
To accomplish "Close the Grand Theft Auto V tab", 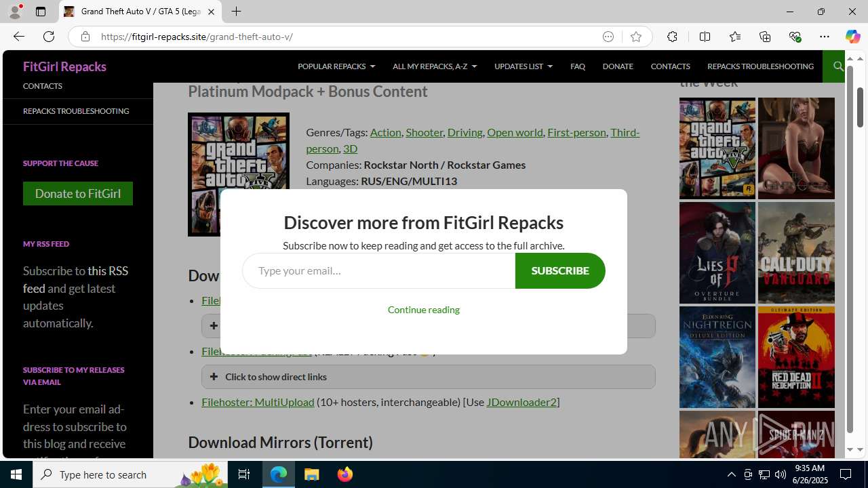I will coord(211,12).
